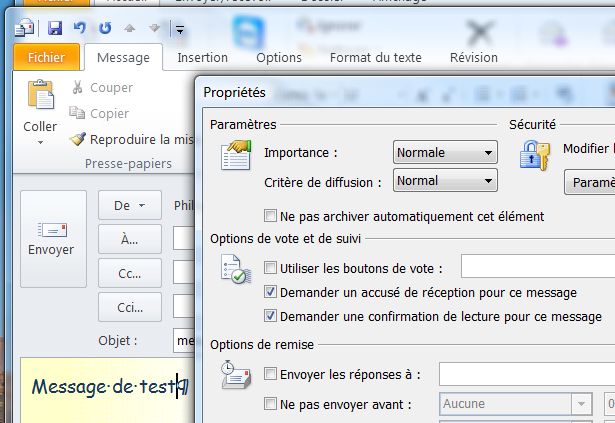
Task: Open the Format du texte tab
Action: click(376, 57)
